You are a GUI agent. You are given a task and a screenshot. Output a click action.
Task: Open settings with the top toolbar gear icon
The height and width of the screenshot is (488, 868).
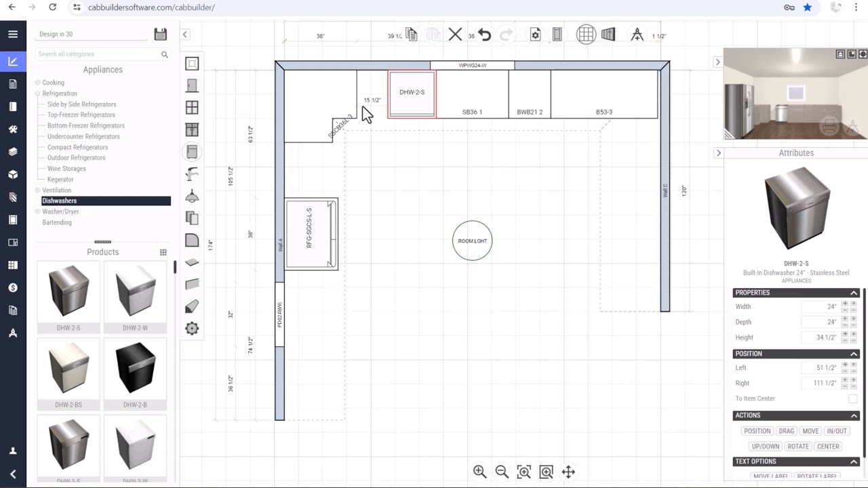pyautogui.click(x=535, y=35)
